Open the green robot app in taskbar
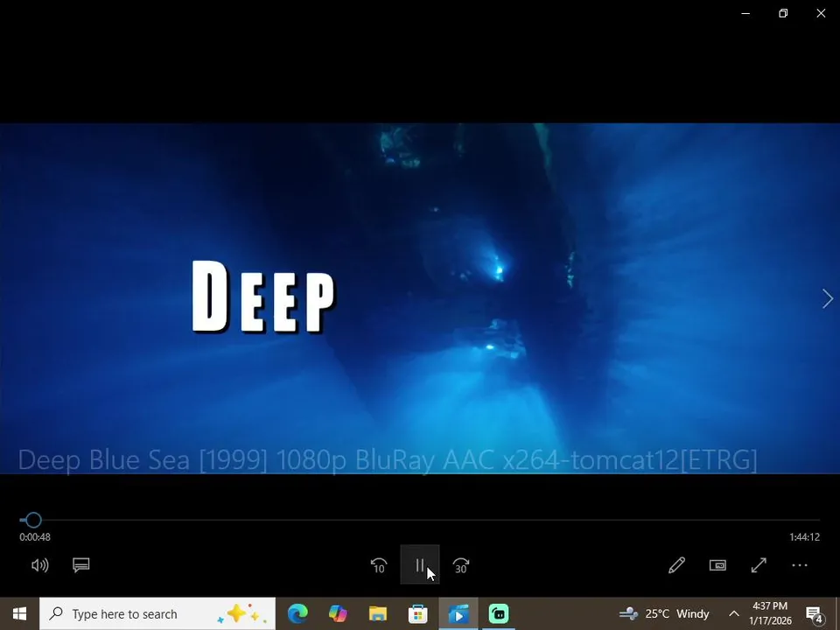This screenshot has height=630, width=840. click(498, 614)
